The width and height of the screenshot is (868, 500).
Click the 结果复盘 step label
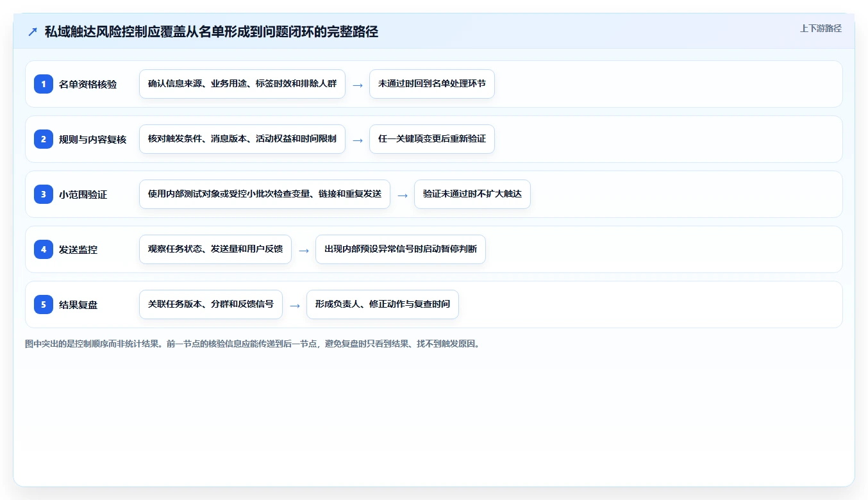pos(78,304)
